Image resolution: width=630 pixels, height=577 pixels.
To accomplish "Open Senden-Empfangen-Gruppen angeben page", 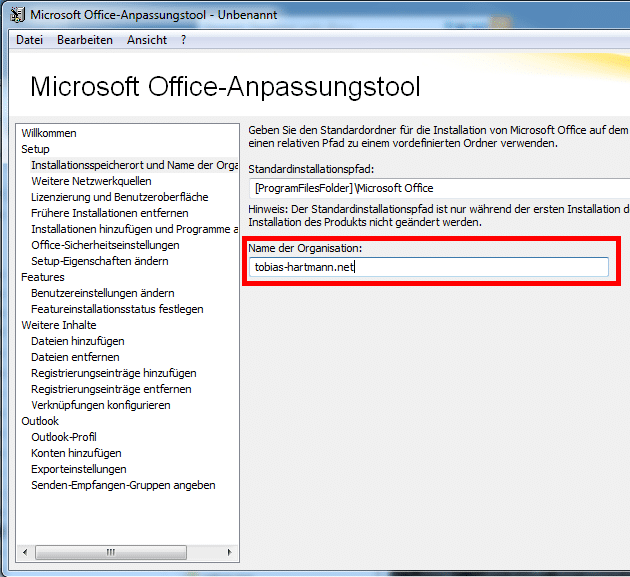I will click(123, 485).
